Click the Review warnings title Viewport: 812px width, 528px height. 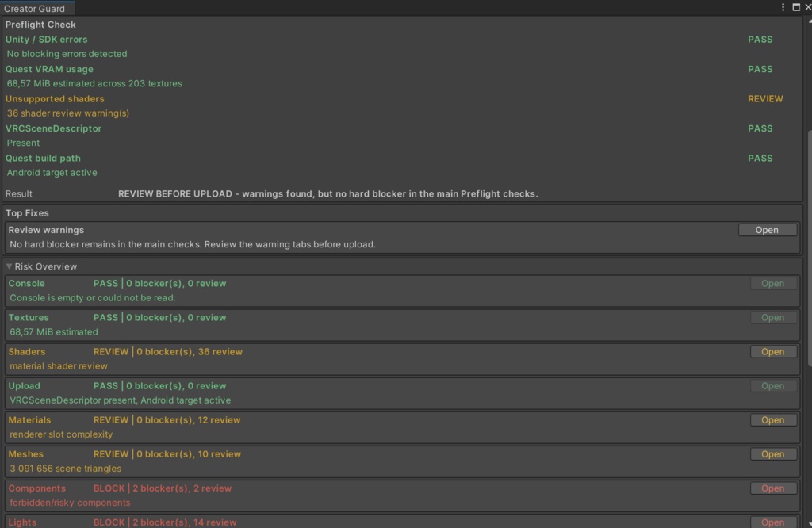(x=46, y=230)
